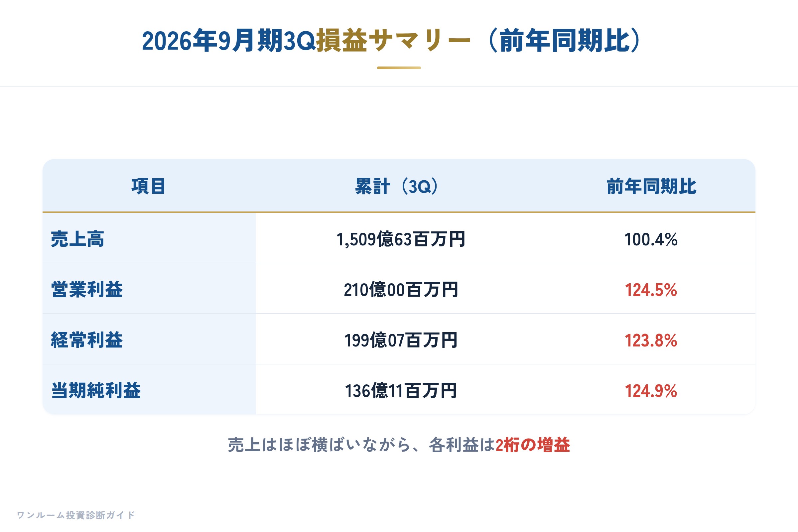Click the red 123.8% value
Viewport: 798px width, 532px height.
651,340
